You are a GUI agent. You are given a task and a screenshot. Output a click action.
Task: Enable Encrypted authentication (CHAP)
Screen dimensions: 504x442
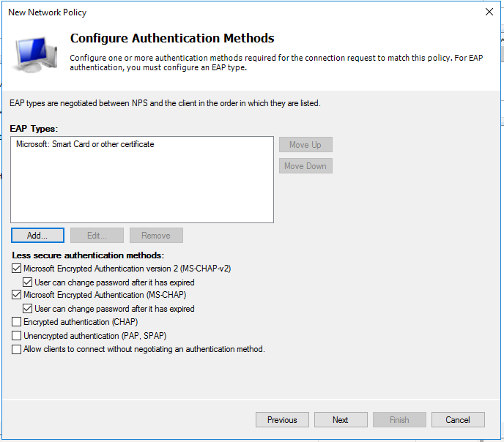click(16, 322)
